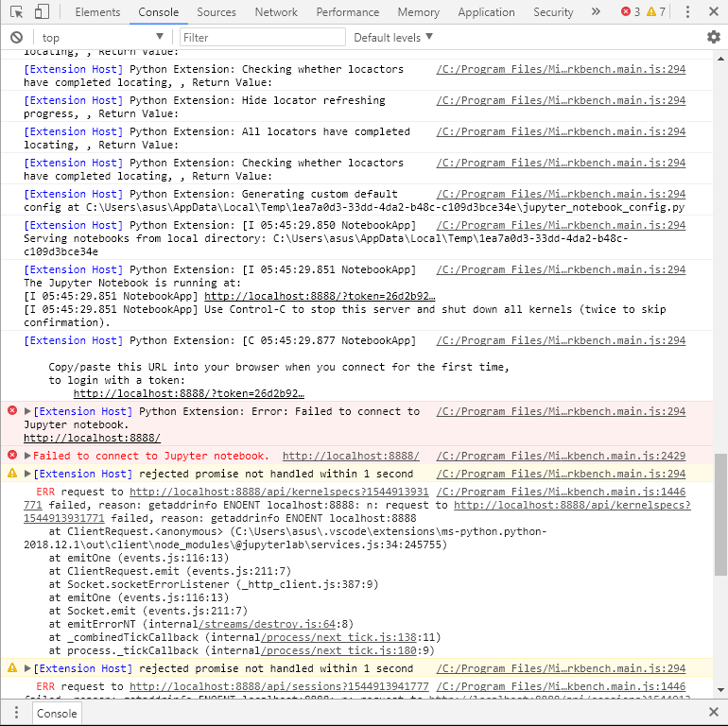The width and height of the screenshot is (728, 726).
Task: Open the source link beside 'All locators have completed'
Action: point(561,131)
